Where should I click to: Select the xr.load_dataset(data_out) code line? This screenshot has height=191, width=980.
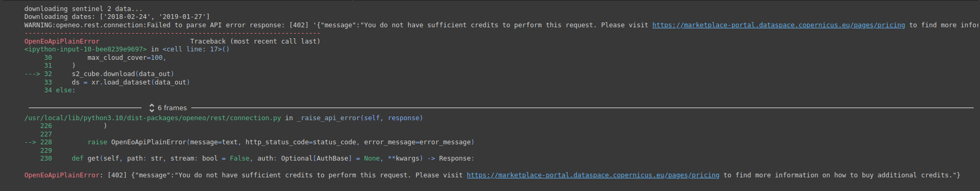[x=130, y=82]
